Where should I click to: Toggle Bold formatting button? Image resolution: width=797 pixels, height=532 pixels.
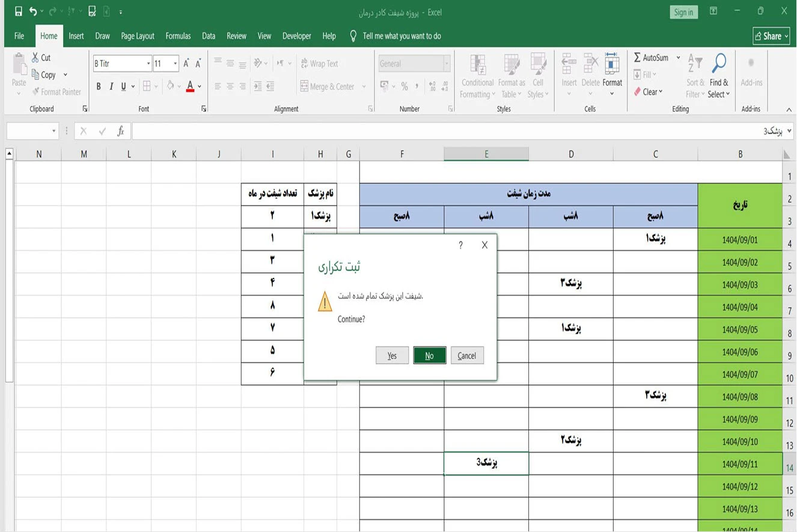coord(99,87)
